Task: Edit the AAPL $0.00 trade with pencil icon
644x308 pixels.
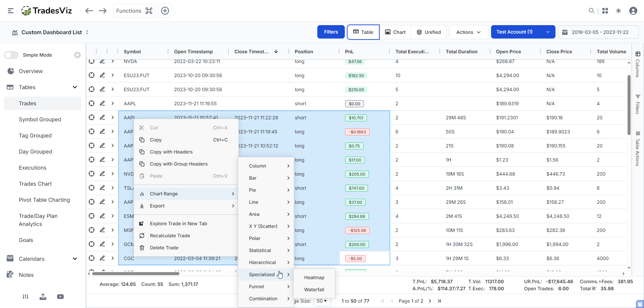Action: point(102,104)
